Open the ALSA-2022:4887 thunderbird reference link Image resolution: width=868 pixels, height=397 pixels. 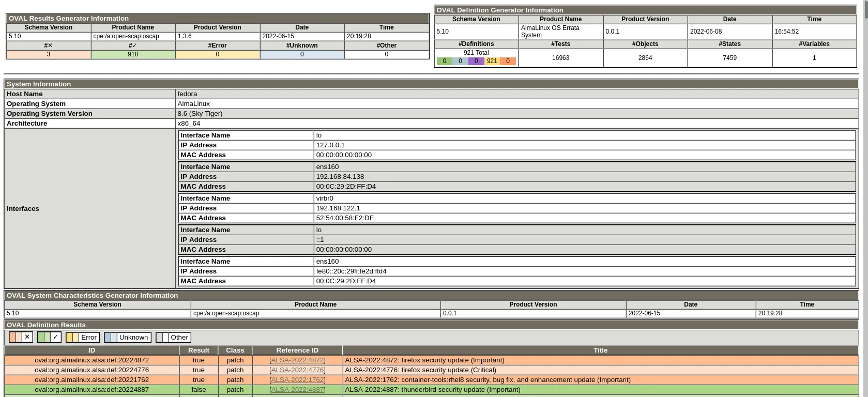[297, 390]
